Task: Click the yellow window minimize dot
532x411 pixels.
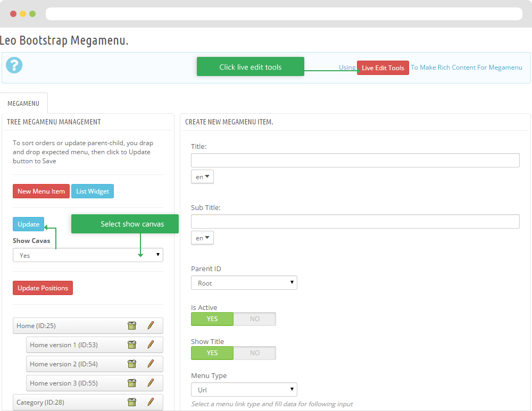Action: (23, 14)
